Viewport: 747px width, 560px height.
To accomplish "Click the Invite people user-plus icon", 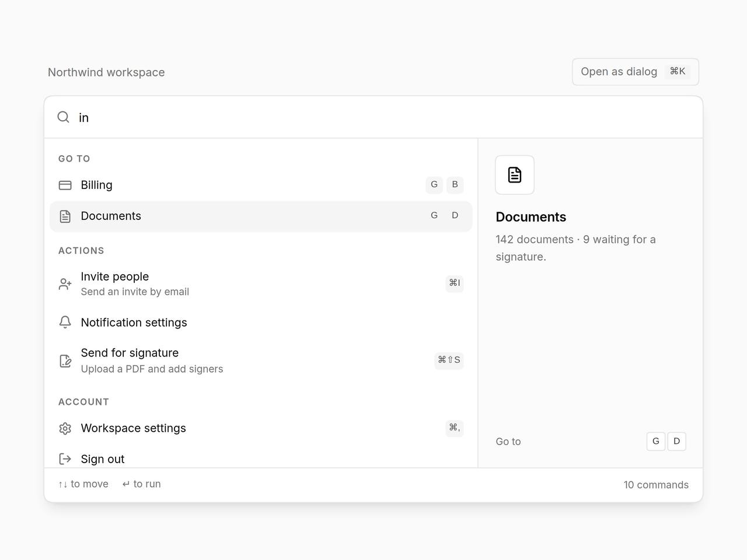I will coord(65,284).
